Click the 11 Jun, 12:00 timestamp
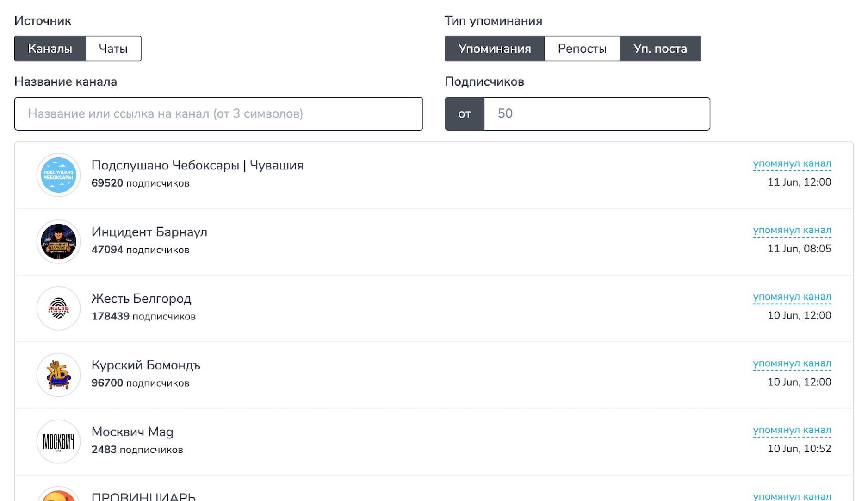 800,182
